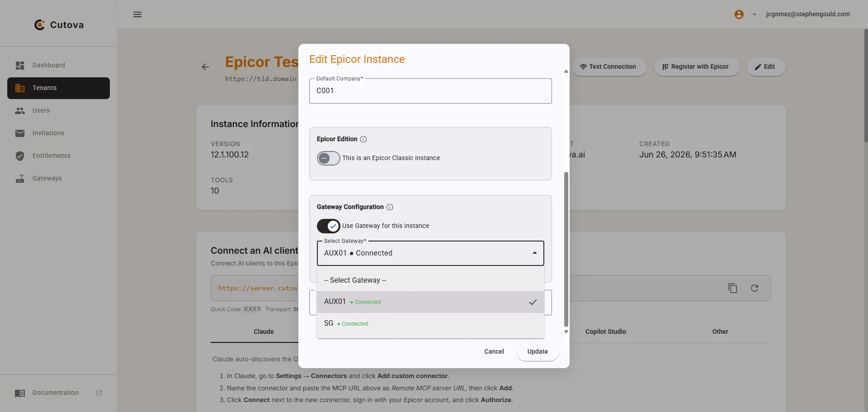The height and width of the screenshot is (412, 868).
Task: Show Gateway Configuration info icon
Action: 390,207
